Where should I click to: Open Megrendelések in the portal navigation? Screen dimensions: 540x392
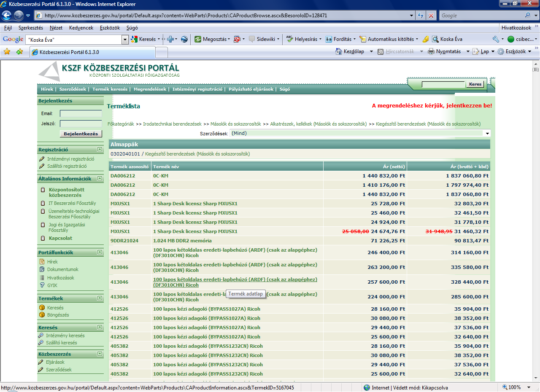150,89
